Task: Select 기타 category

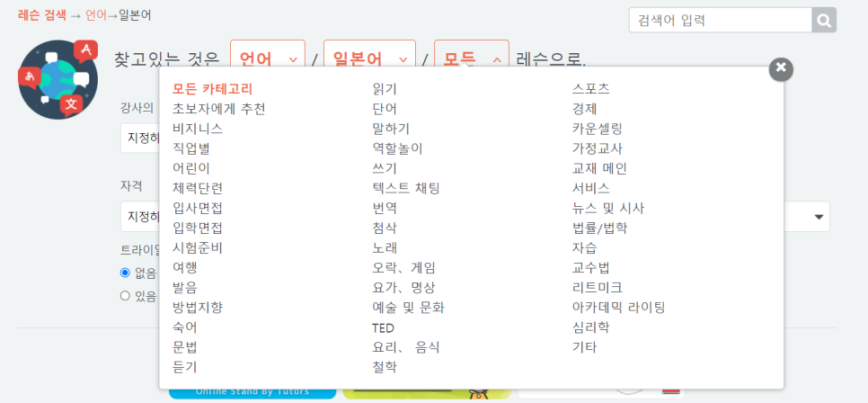Action: pyautogui.click(x=584, y=347)
